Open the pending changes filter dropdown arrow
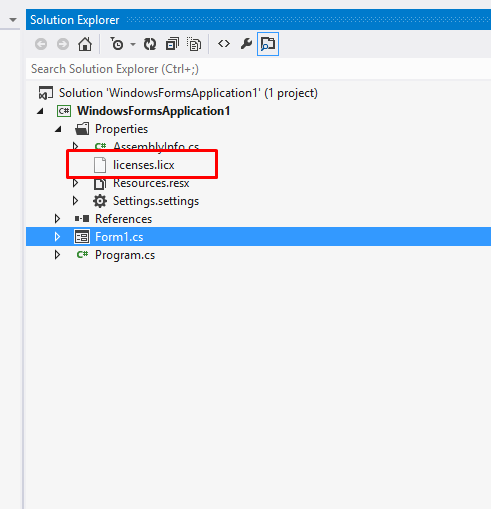Screen dimensions: 491x509 pos(133,44)
